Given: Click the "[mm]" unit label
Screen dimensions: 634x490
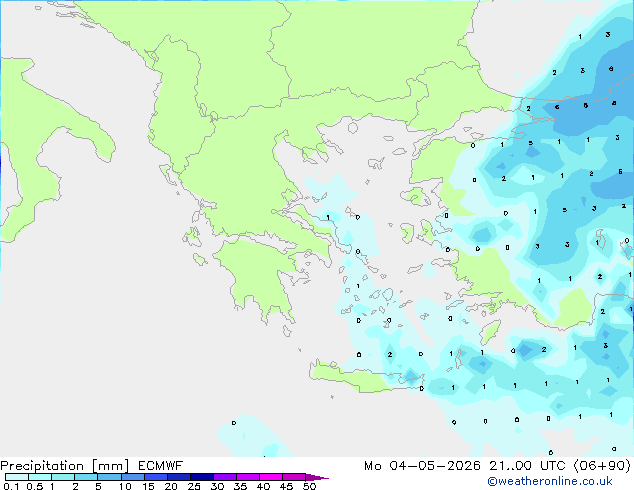Looking at the screenshot, I should point(111,466).
